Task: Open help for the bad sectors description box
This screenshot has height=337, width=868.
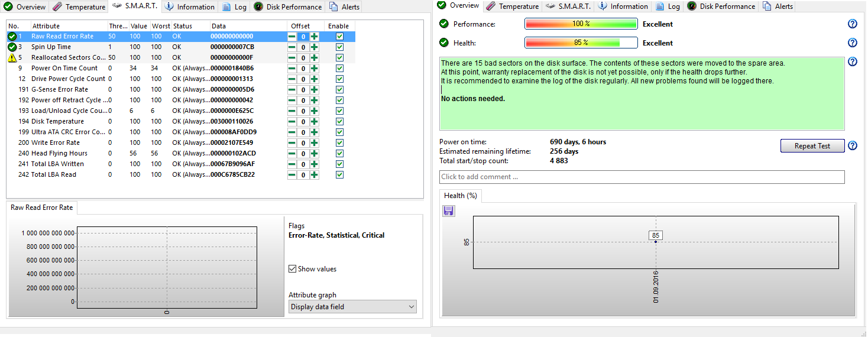Action: pos(853,61)
